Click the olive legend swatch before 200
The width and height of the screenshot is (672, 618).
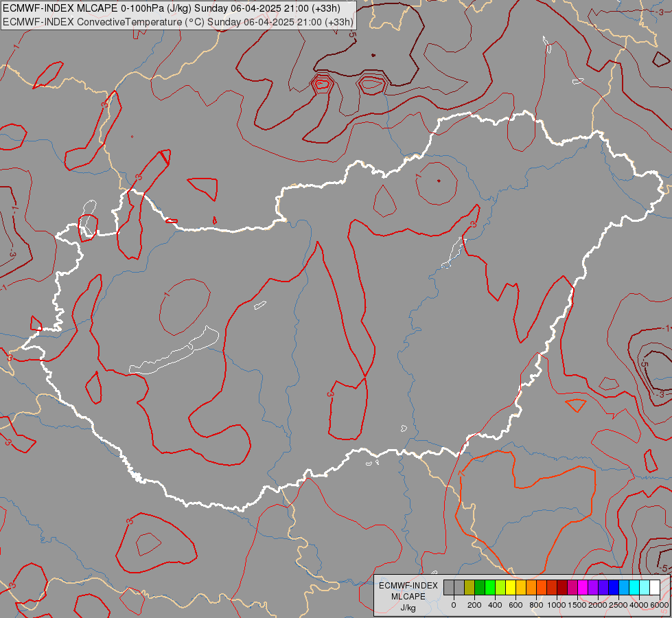(470, 588)
